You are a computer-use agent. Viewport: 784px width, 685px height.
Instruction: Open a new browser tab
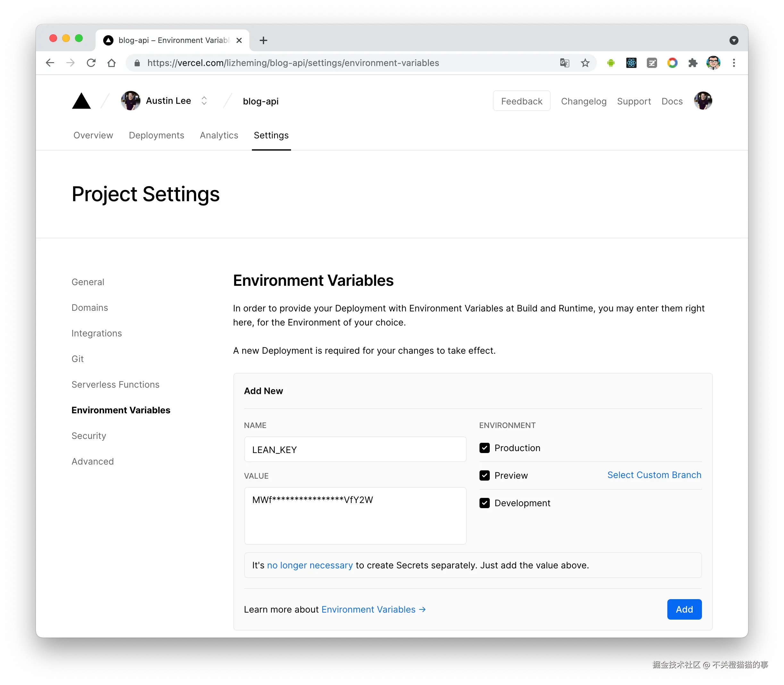[x=263, y=40]
